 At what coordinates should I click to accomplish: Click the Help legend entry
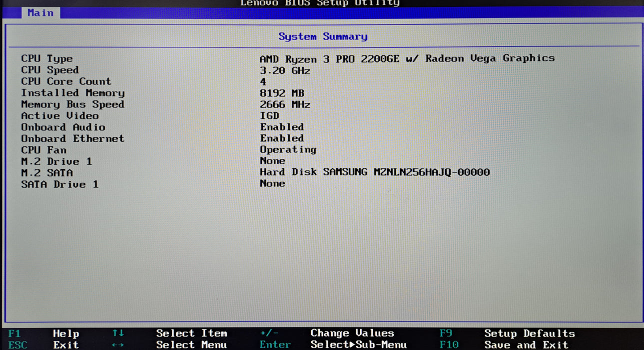[x=66, y=333]
